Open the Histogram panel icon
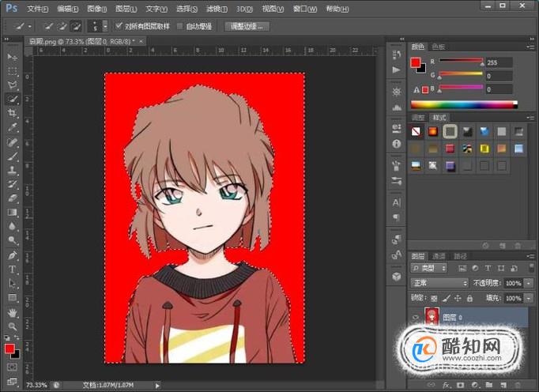Viewport: 539px width, 392px height. pos(396,107)
